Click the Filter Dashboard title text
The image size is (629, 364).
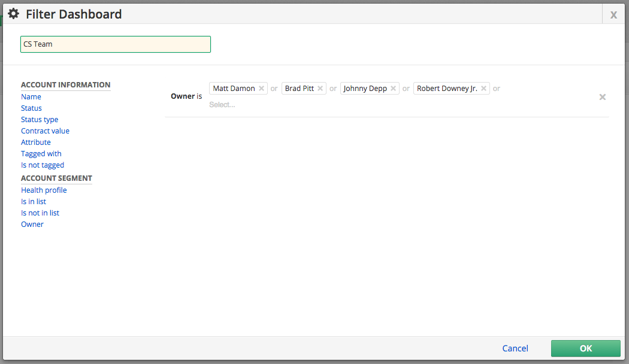[74, 14]
